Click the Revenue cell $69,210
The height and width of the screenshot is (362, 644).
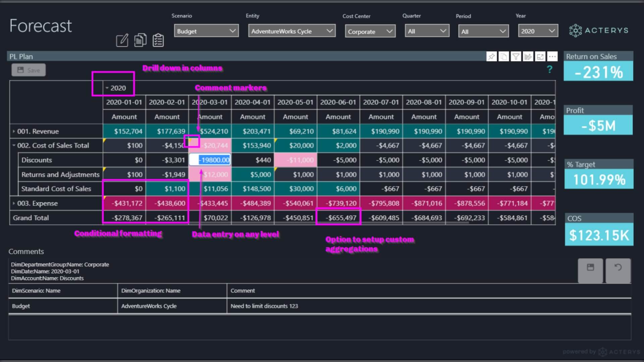296,131
